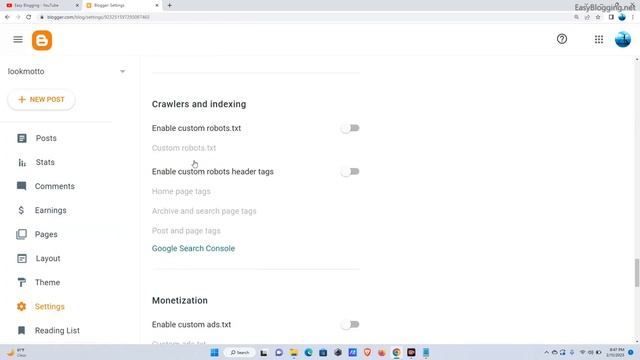Click the orange Blogger logo
The width and height of the screenshot is (640, 360).
click(x=42, y=40)
